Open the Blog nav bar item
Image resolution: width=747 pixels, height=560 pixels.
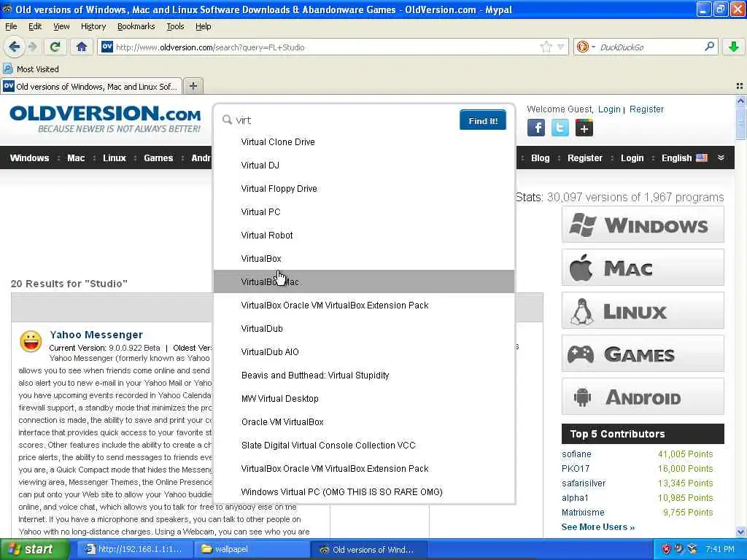541,158
